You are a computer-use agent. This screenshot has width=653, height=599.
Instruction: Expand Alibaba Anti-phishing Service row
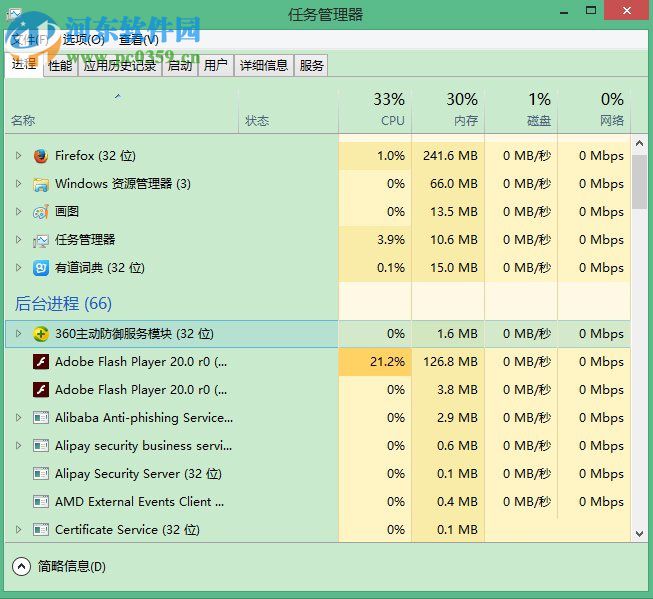18,417
